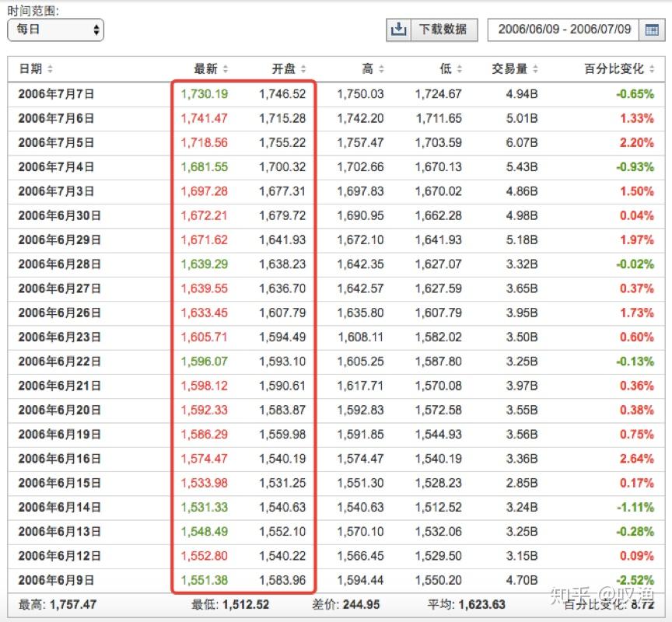Image resolution: width=672 pixels, height=622 pixels.
Task: Click the 交易量 column header text
Action: click(509, 68)
